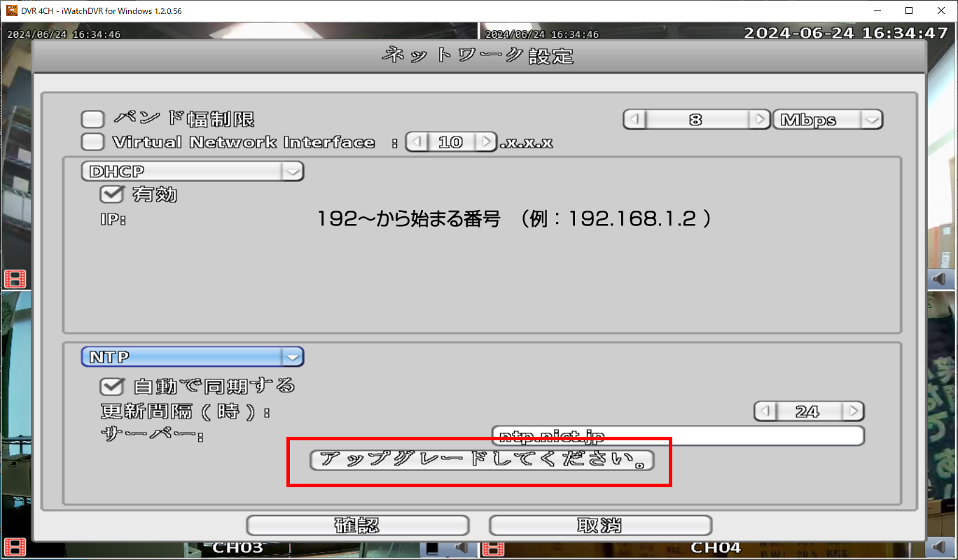
Task: Select the CH03 channel label
Action: click(x=237, y=547)
